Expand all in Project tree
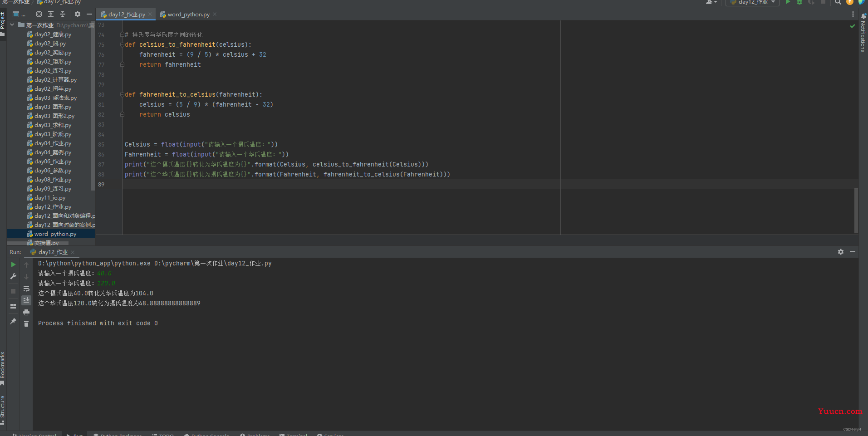Viewport: 868px width, 436px height. [51, 15]
